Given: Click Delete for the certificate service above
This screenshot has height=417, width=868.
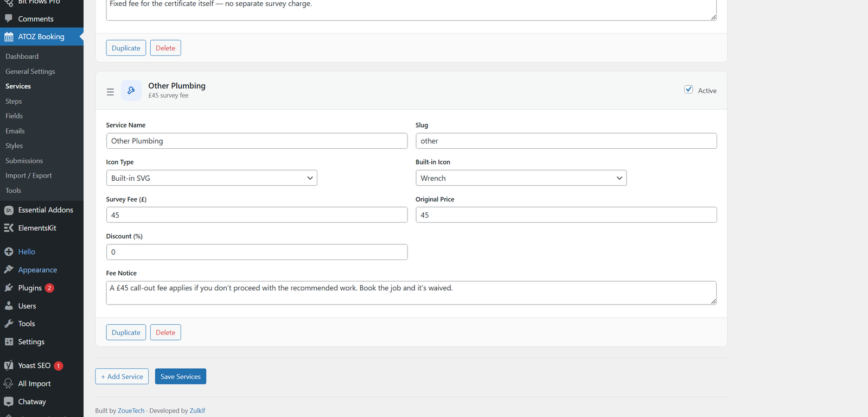Looking at the screenshot, I should coord(165,48).
